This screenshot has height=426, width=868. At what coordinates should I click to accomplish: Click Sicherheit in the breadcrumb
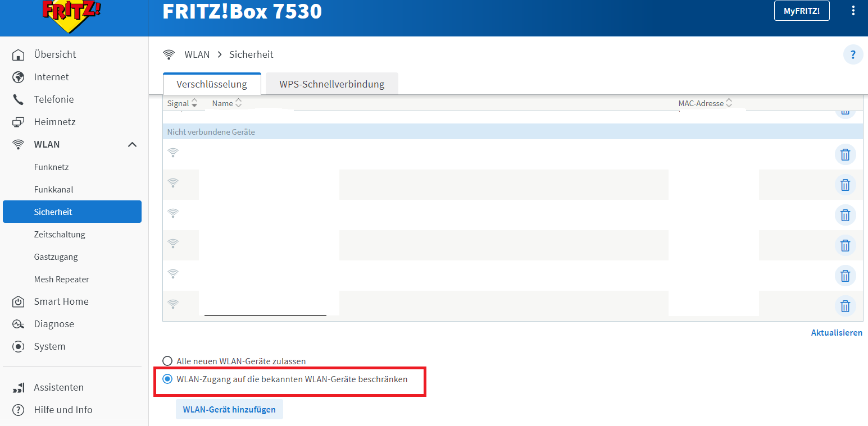click(251, 54)
